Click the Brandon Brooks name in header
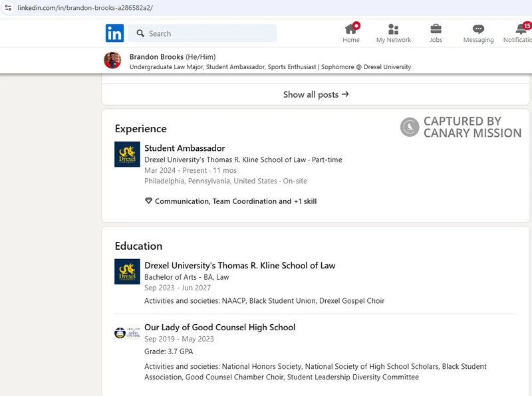The image size is (532, 396). (156, 56)
